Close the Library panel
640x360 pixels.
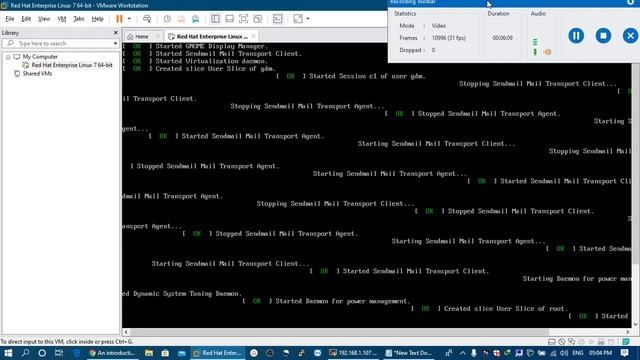[x=116, y=33]
